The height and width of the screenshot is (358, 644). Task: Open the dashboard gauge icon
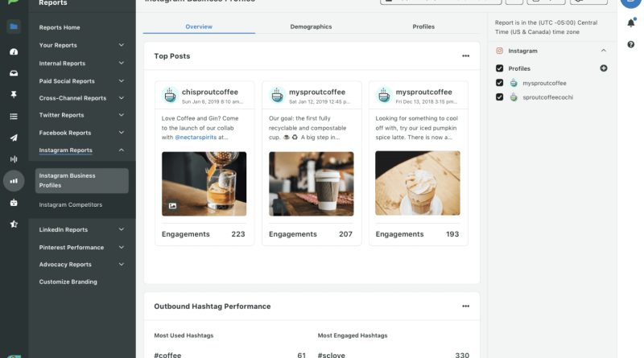[14, 51]
